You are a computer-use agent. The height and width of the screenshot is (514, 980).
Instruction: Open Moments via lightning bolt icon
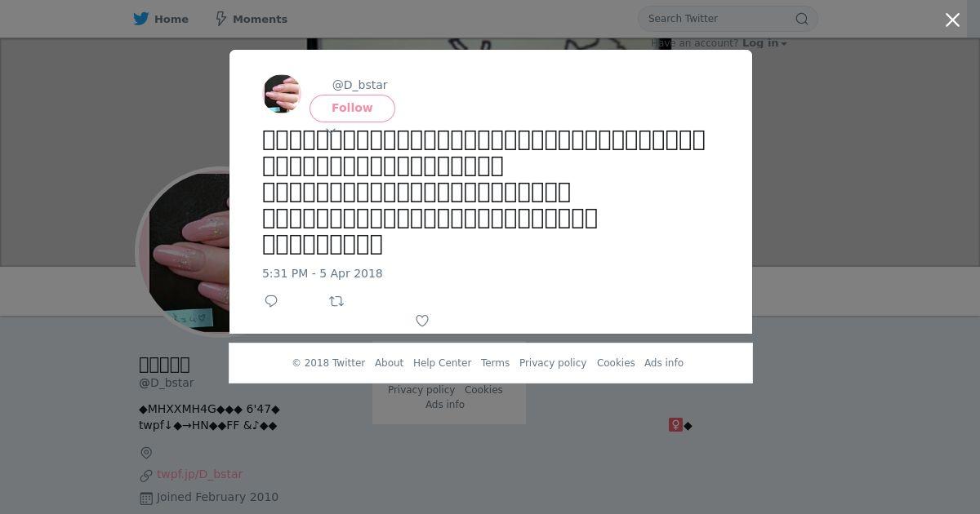[220, 19]
